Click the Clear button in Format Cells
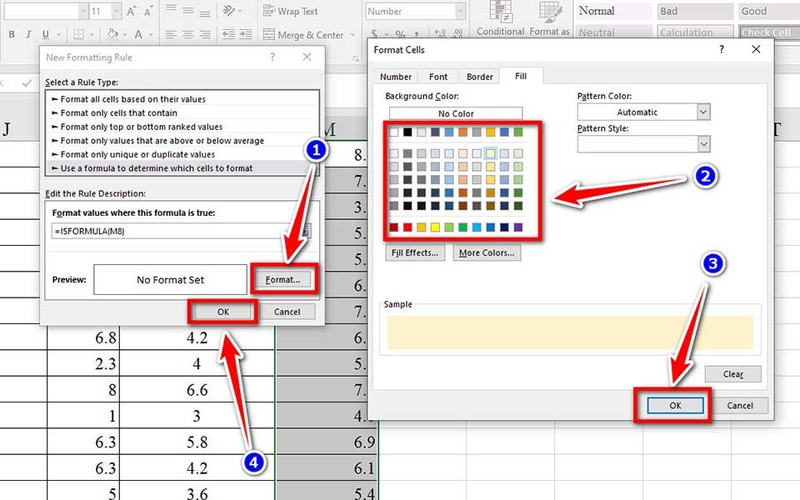 733,374
